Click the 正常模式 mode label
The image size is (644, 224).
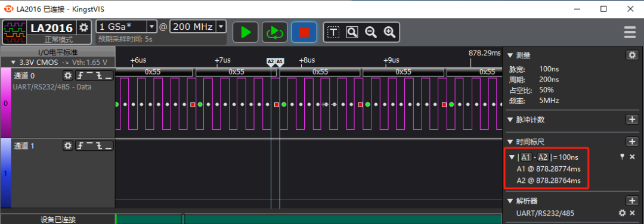[x=58, y=40]
